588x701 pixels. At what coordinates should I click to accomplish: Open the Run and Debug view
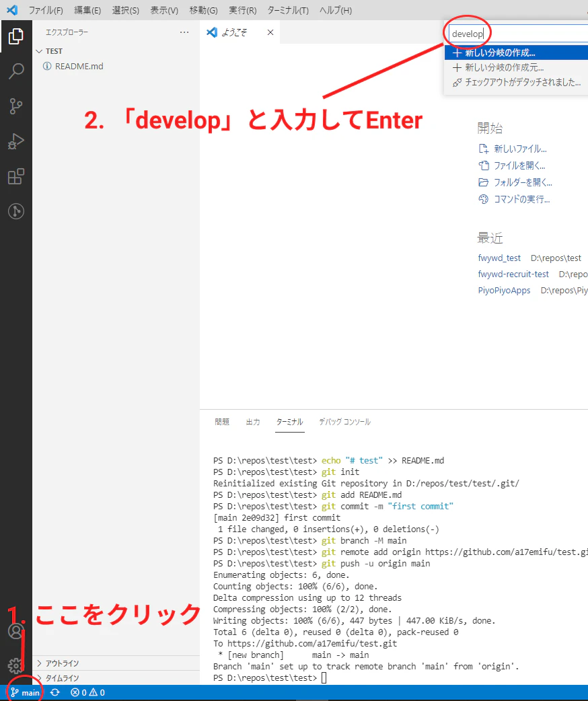click(x=16, y=141)
